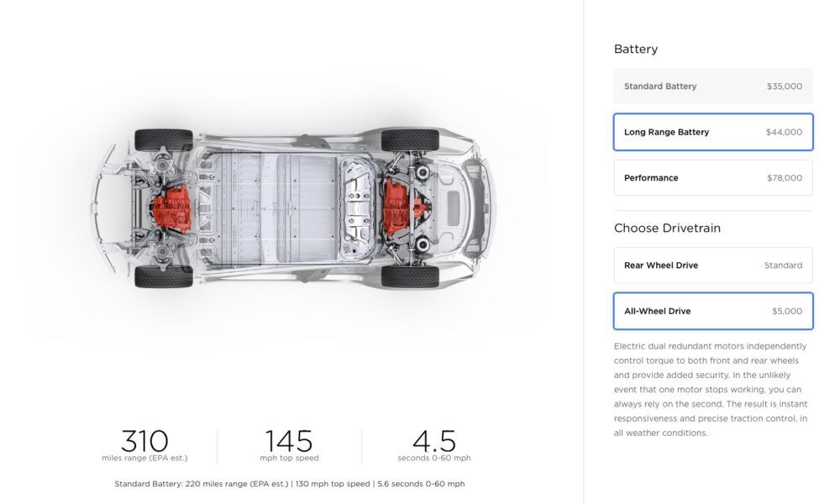The width and height of the screenshot is (840, 504).
Task: Click the $5,000 All-Wheel Drive price
Action: tap(787, 311)
